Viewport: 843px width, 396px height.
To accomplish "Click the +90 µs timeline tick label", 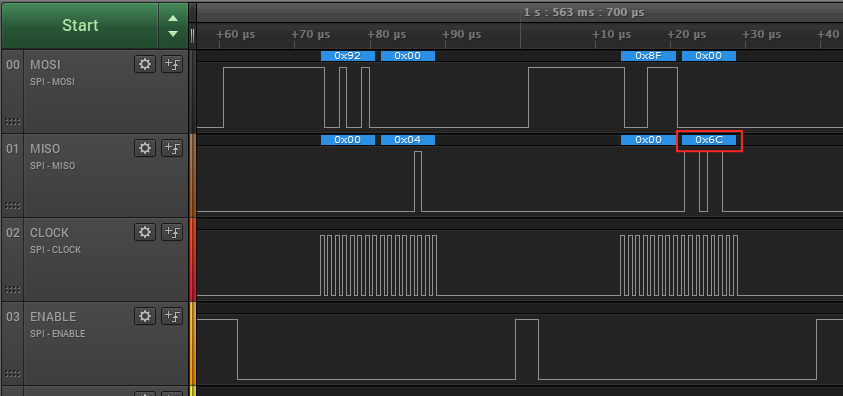I will (461, 35).
